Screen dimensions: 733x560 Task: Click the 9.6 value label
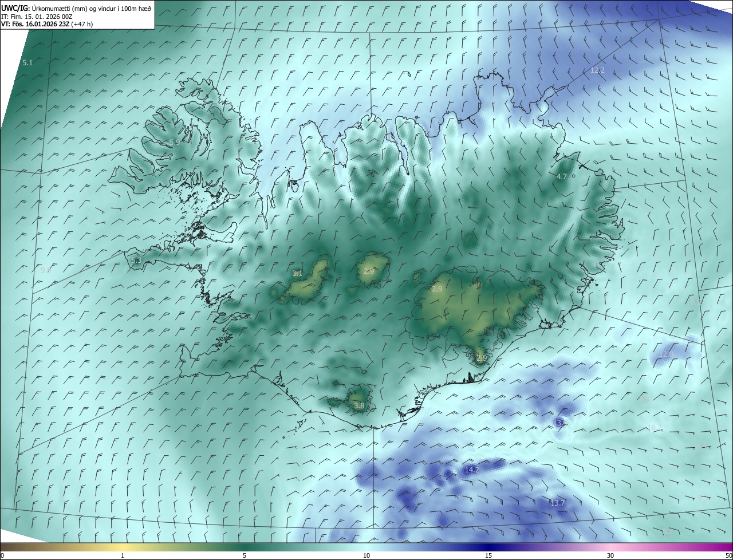(46, 269)
